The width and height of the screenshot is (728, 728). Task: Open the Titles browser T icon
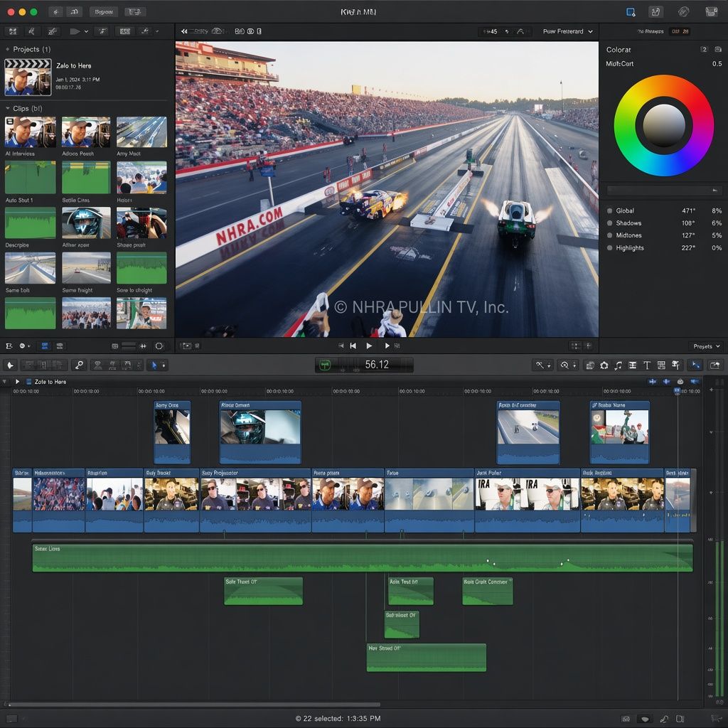[647, 365]
